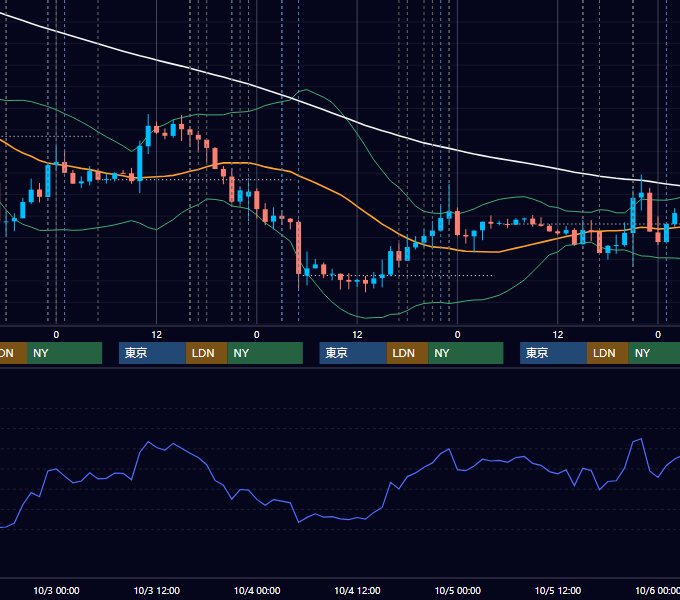Click the 10/3 12:00 time axis label

point(157,590)
